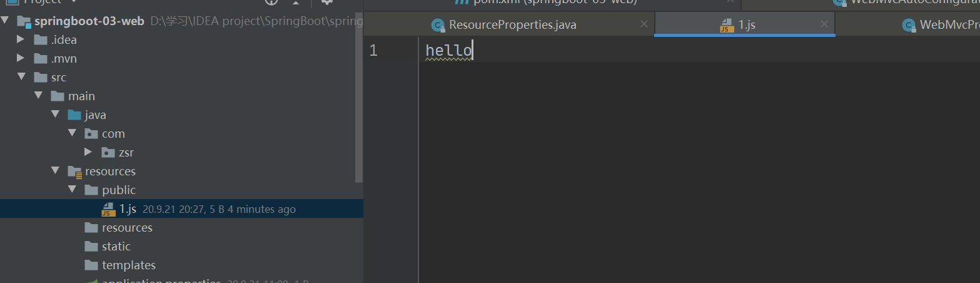Collapse the springboot-03-web project root arrow
Viewport: 980px width, 283px height.
[x=6, y=21]
